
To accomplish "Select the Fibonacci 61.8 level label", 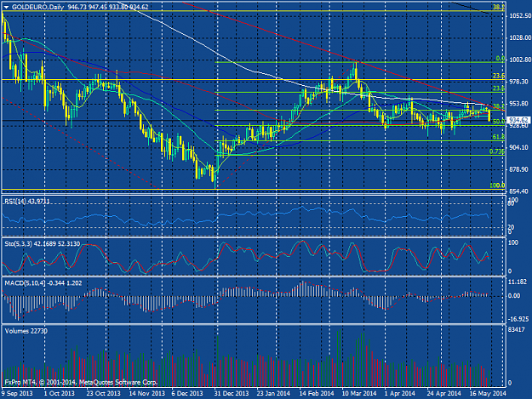I will coord(499,137).
